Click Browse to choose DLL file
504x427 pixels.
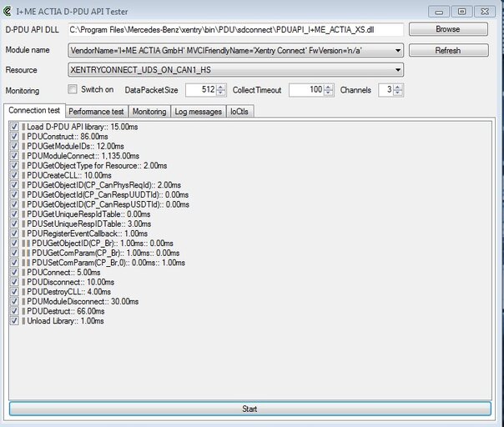[448, 29]
